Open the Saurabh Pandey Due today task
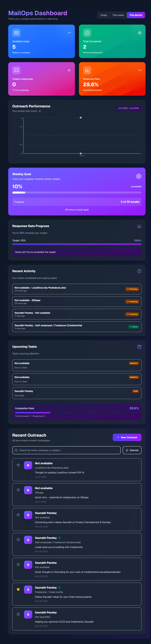 (x=77, y=393)
